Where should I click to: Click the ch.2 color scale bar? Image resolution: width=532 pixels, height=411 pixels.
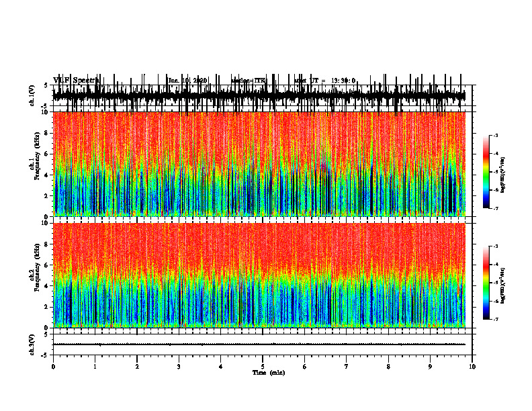coord(486,283)
